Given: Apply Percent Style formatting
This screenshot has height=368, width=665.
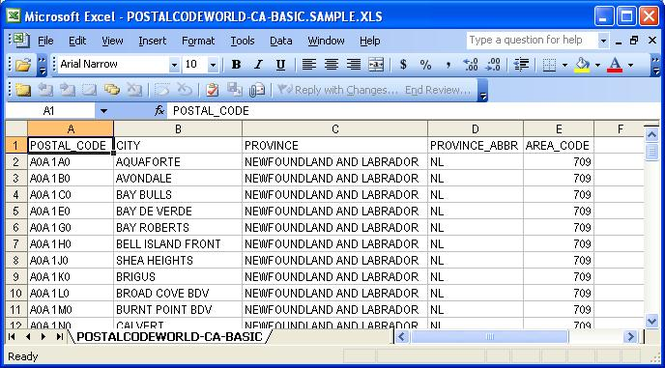Looking at the screenshot, I should (x=425, y=64).
